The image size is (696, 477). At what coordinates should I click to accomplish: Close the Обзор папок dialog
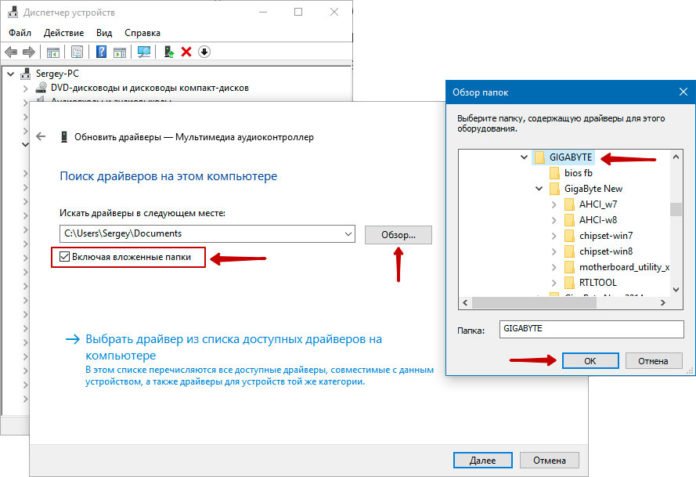684,92
